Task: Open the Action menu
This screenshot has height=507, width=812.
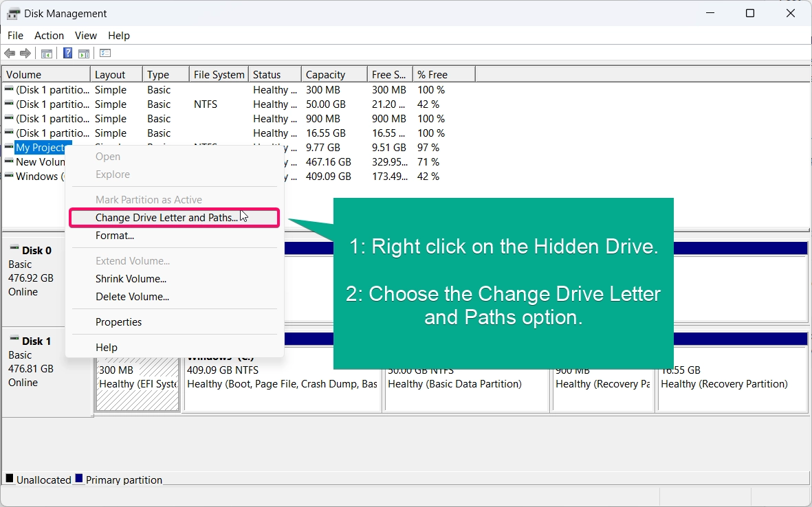Action: 50,36
